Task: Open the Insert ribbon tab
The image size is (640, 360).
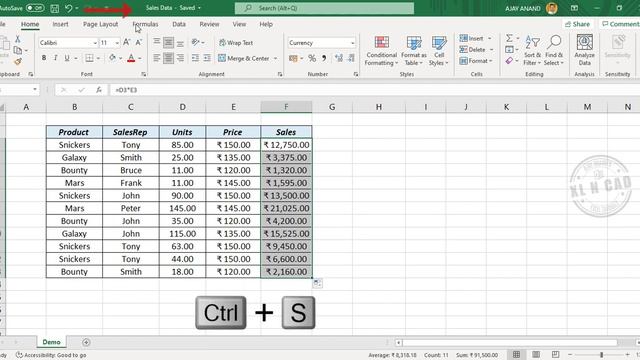Action: tap(60, 24)
